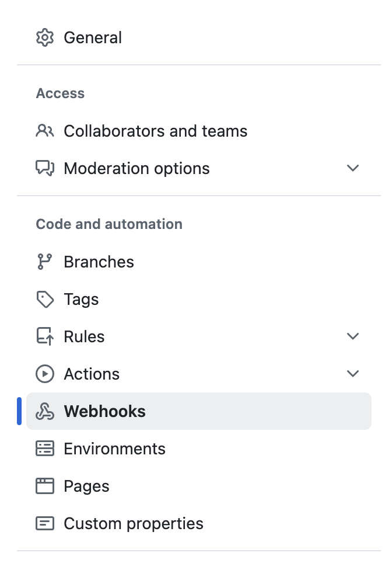The image size is (392, 563).
Task: Click the Custom properties note icon
Action: click(45, 523)
